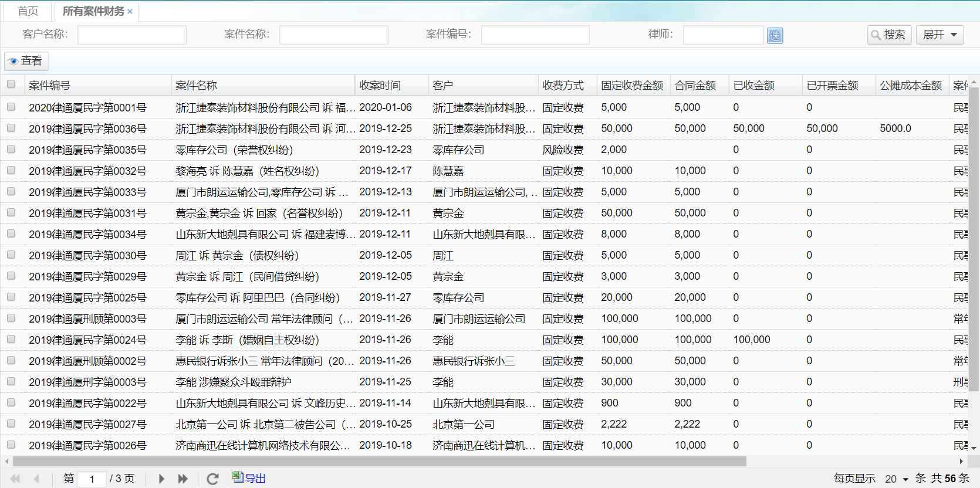Click the 查看 view button with eye icon

[x=26, y=61]
